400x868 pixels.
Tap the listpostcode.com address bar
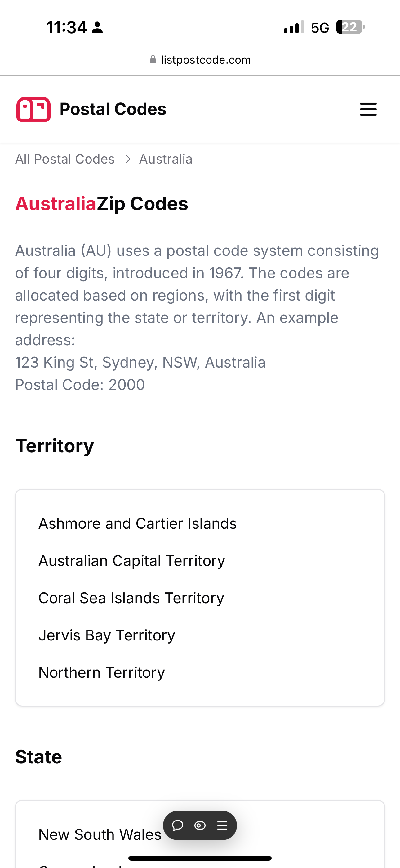click(x=200, y=60)
